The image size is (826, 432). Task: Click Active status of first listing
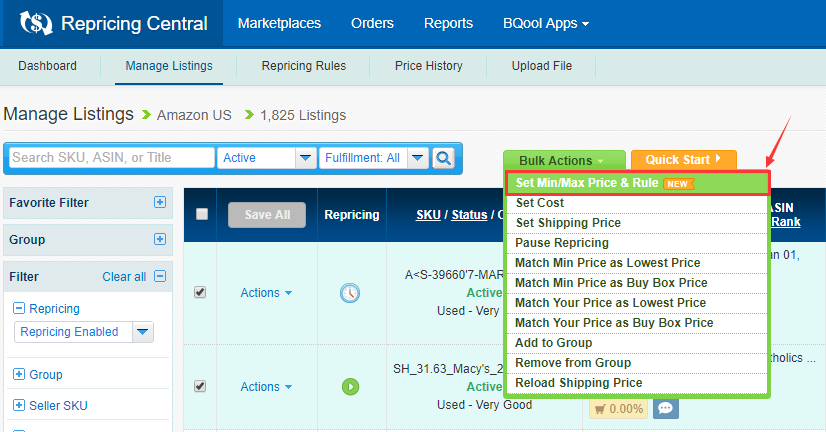click(x=484, y=293)
